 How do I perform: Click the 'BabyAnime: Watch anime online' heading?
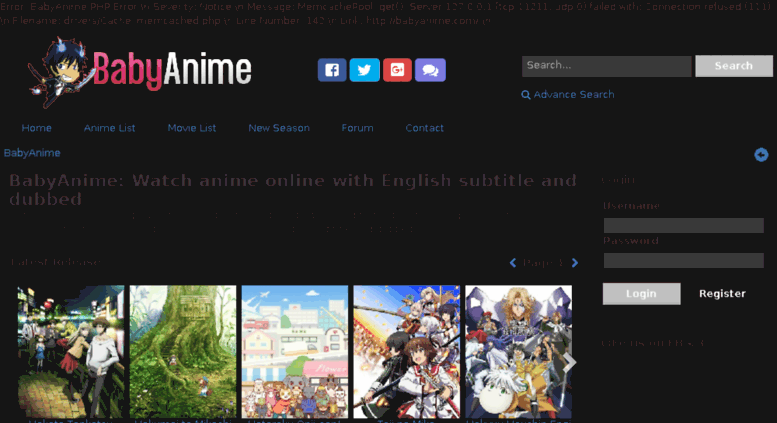[x=293, y=189]
